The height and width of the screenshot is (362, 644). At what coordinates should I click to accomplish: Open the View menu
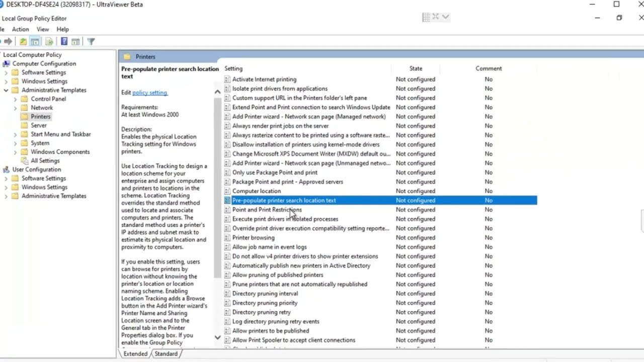[x=43, y=30]
